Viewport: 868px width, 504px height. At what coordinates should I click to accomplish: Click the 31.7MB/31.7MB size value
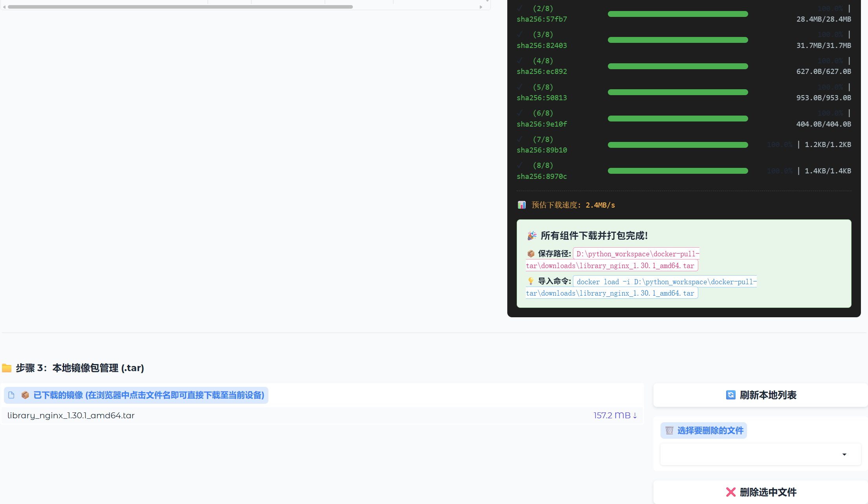click(x=824, y=46)
